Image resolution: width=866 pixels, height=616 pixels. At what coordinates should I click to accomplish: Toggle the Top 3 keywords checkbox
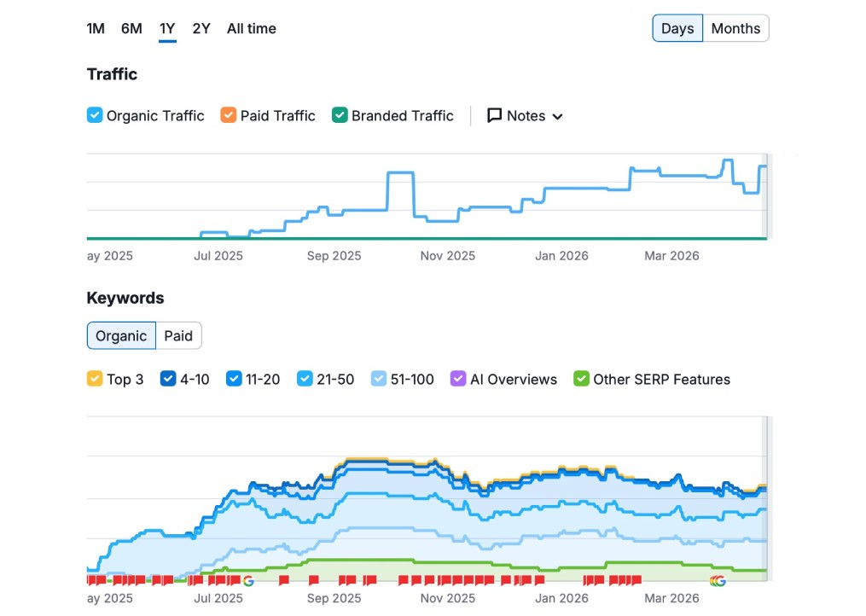95,380
